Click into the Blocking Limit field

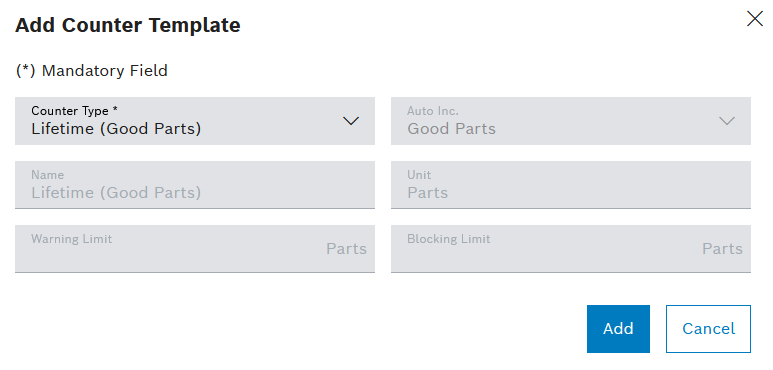coord(571,249)
